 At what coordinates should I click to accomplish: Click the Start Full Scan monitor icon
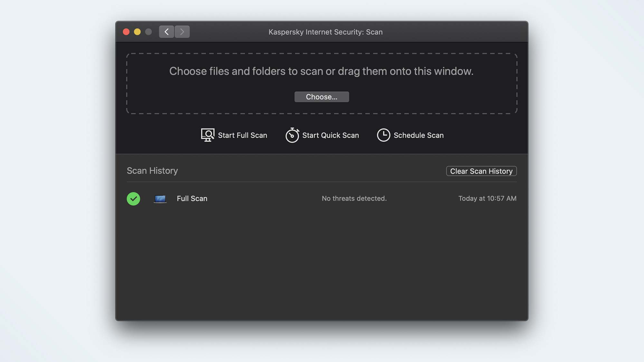pyautogui.click(x=208, y=135)
